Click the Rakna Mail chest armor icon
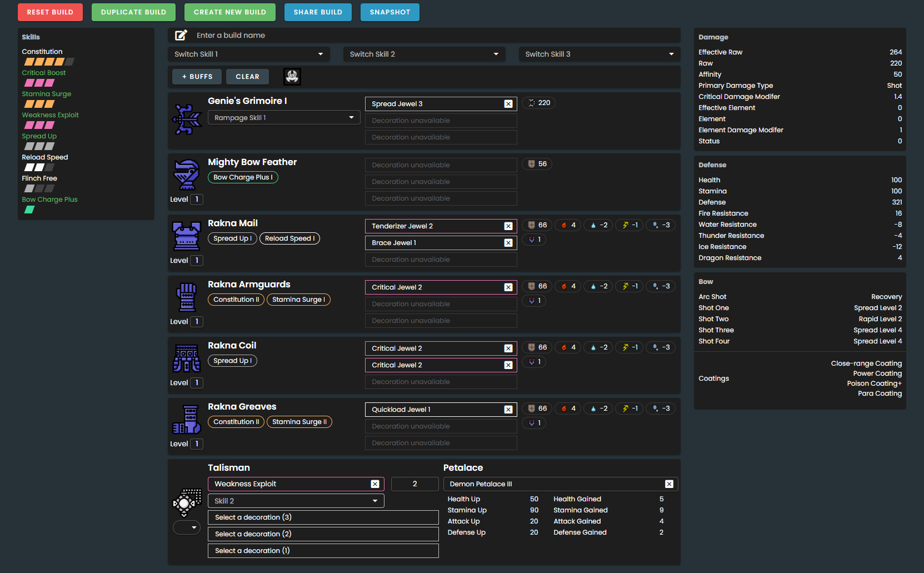Viewport: 924px width, 573px height. 187,236
